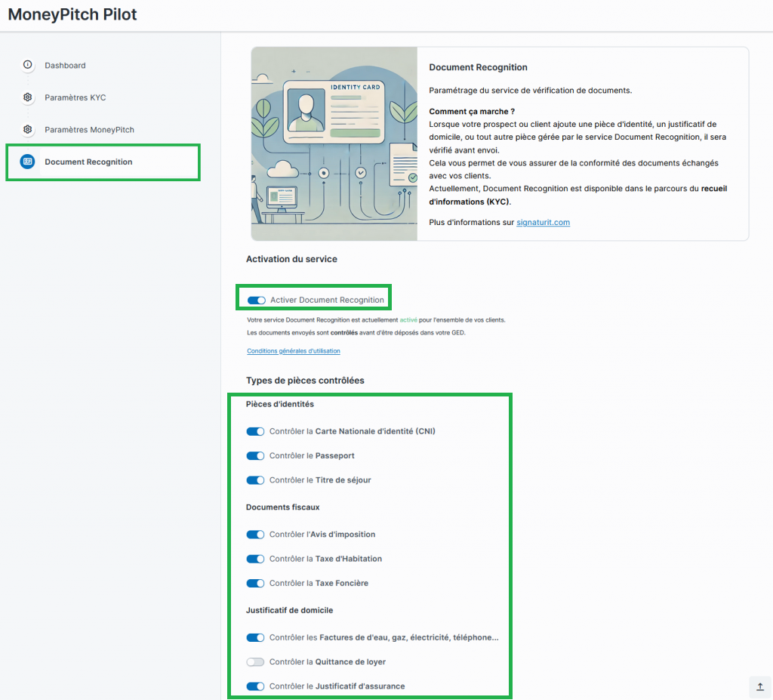773x700 pixels.
Task: Click the scroll-to-top arrow icon
Action: [x=759, y=686]
